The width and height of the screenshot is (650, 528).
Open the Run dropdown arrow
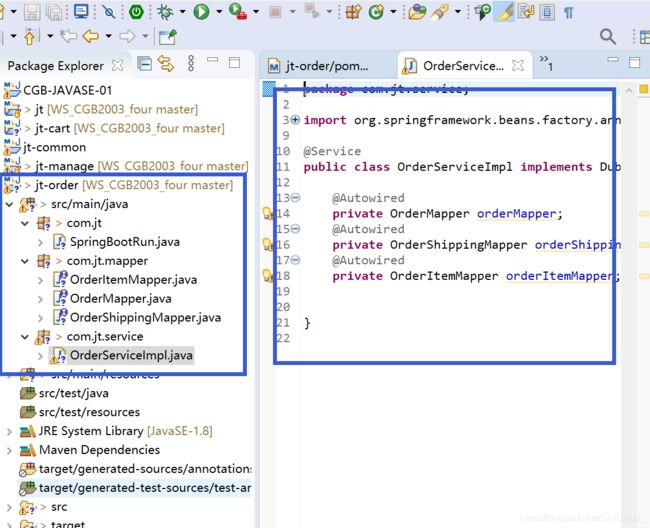(x=219, y=12)
